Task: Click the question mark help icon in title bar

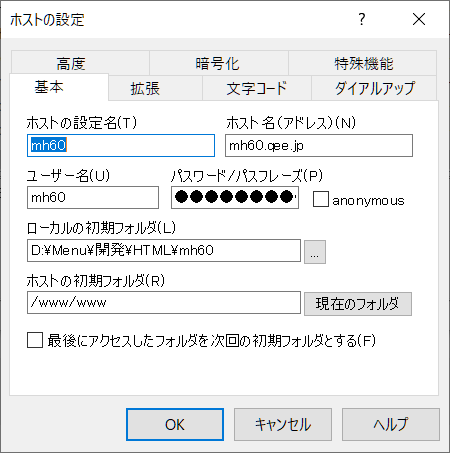Action: [x=362, y=19]
